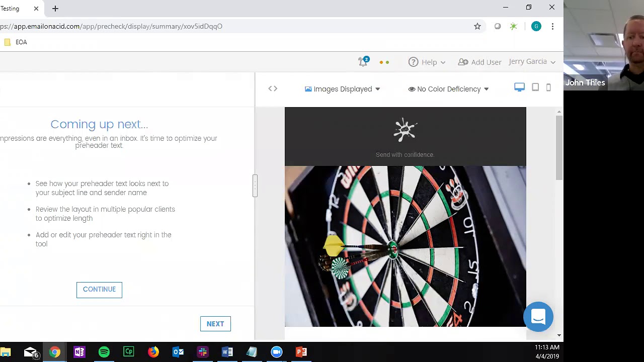Open Chrome three-dot menu
The width and height of the screenshot is (644, 362).
point(552,26)
